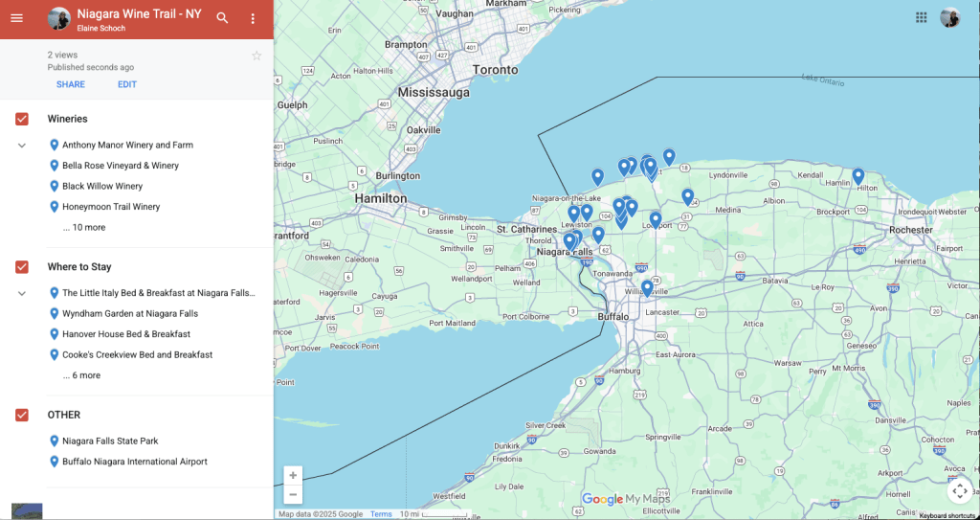Click the map pan control icon
The width and height of the screenshot is (980, 520).
[959, 490]
